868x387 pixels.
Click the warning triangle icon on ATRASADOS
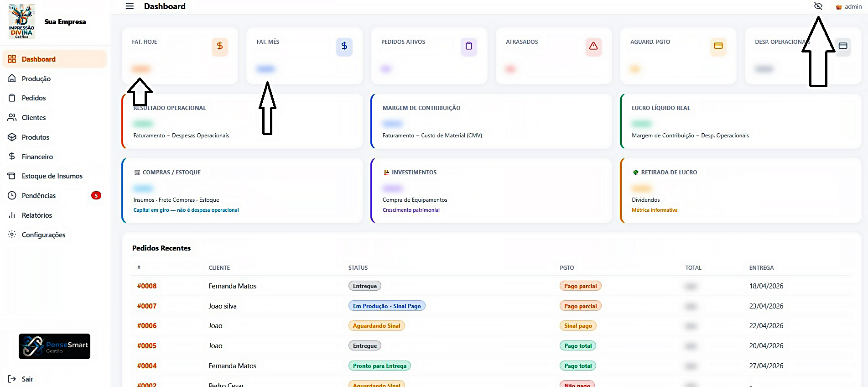pyautogui.click(x=593, y=46)
